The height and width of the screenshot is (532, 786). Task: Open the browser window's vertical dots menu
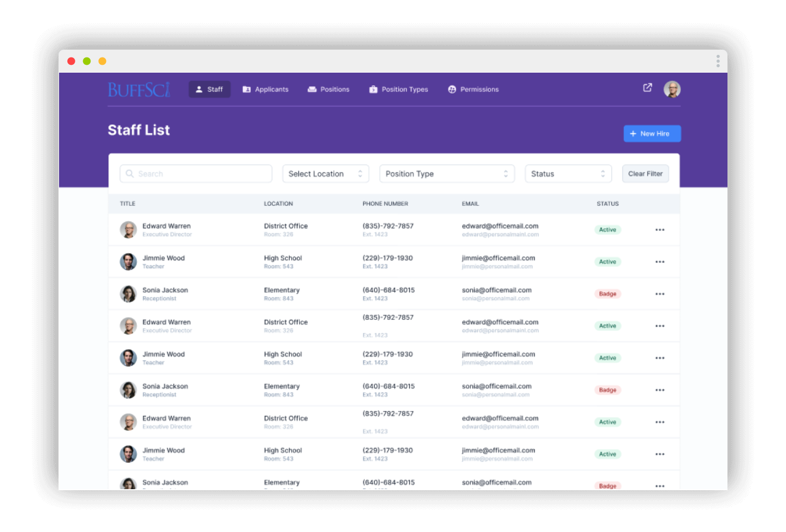coord(718,62)
